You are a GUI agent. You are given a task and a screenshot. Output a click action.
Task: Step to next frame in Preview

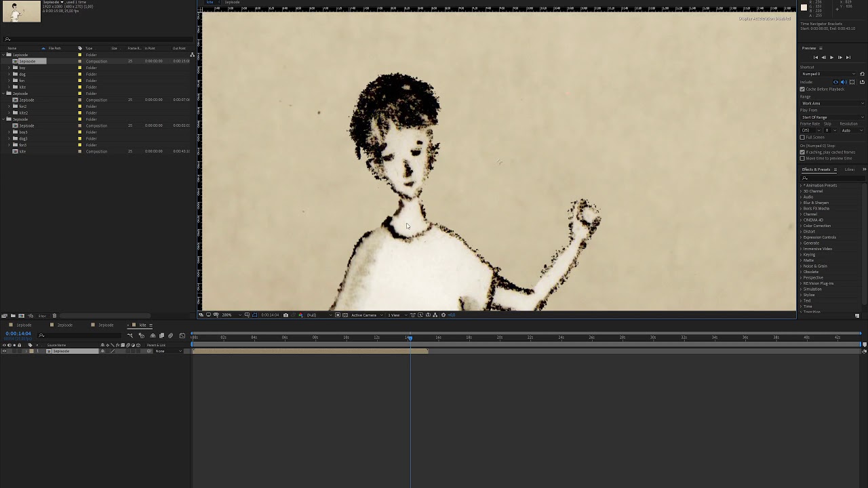[840, 58]
